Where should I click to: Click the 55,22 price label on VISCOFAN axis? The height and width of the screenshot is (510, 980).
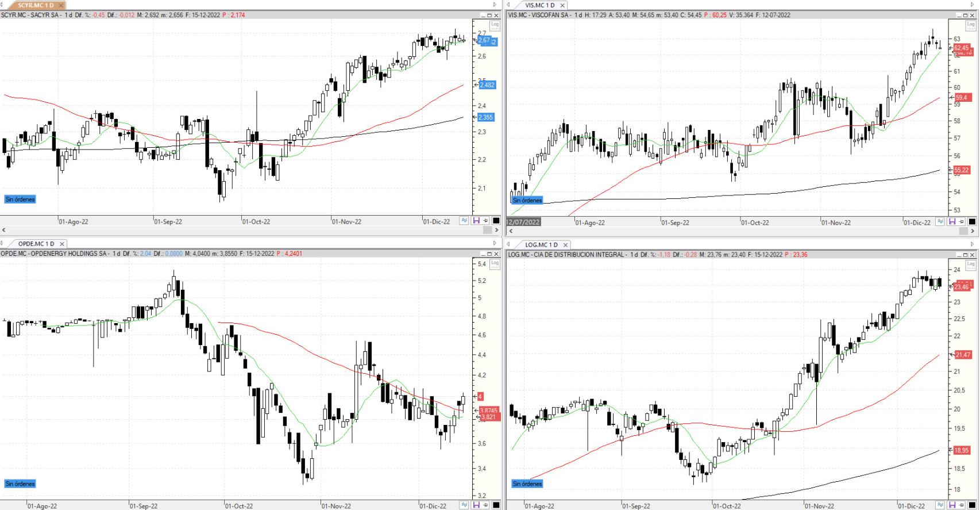click(962, 171)
